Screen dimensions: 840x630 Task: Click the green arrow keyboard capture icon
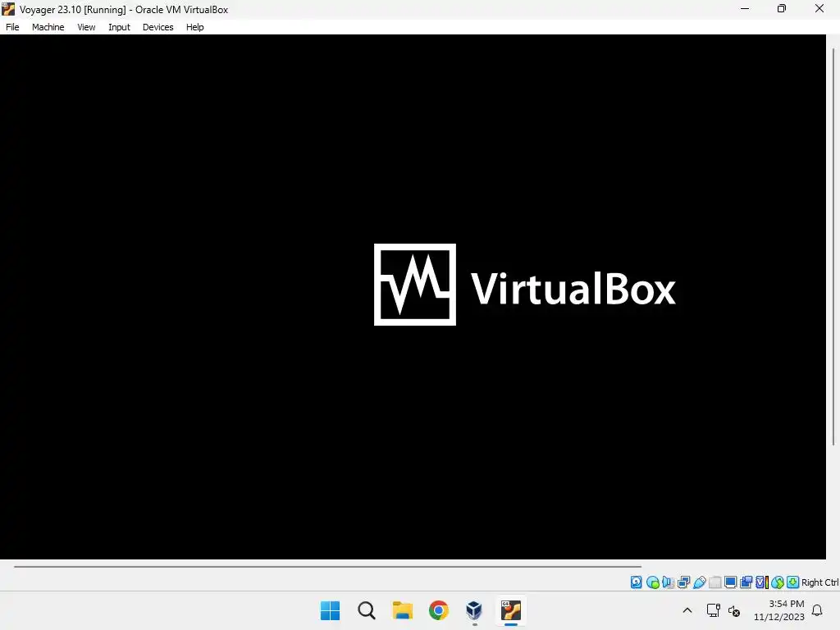coord(793,582)
